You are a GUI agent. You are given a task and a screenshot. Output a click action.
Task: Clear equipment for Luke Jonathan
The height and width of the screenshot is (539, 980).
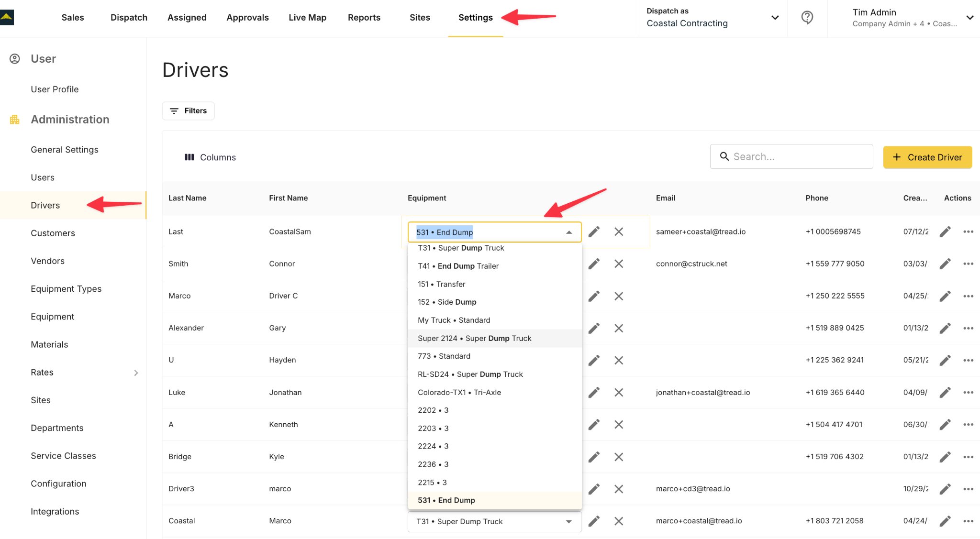[x=619, y=393]
